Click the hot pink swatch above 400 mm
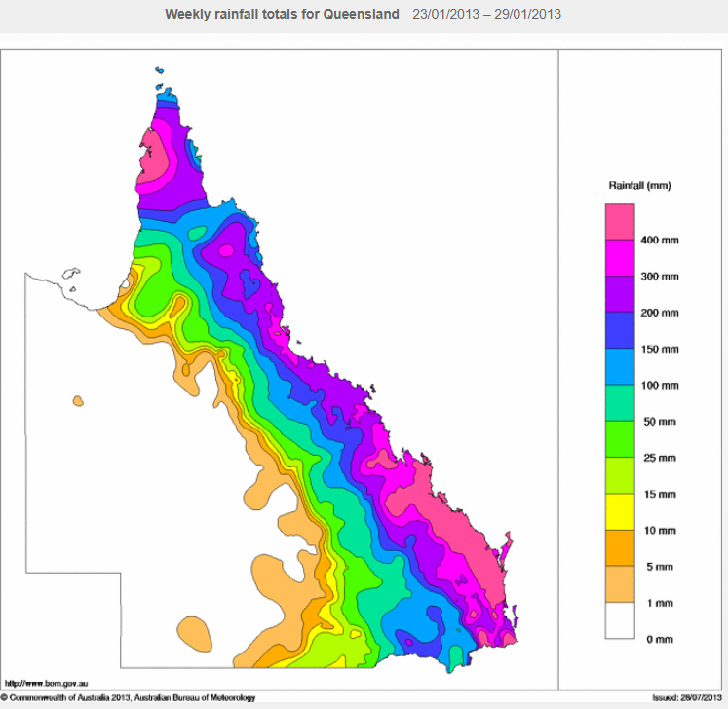Screen dimensions: 728x709 pos(620,221)
